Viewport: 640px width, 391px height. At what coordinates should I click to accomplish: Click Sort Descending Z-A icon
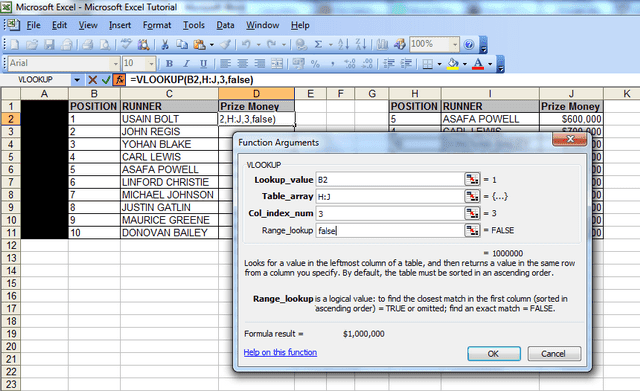(x=361, y=44)
